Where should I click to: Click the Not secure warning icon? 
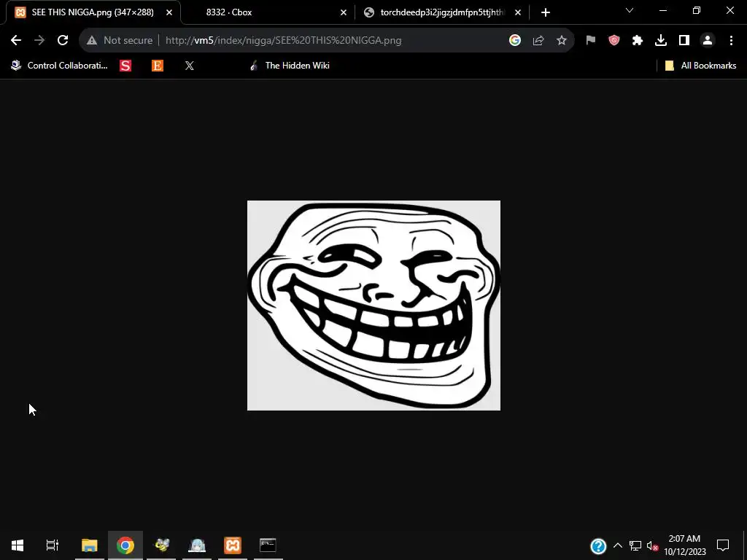pyautogui.click(x=92, y=41)
